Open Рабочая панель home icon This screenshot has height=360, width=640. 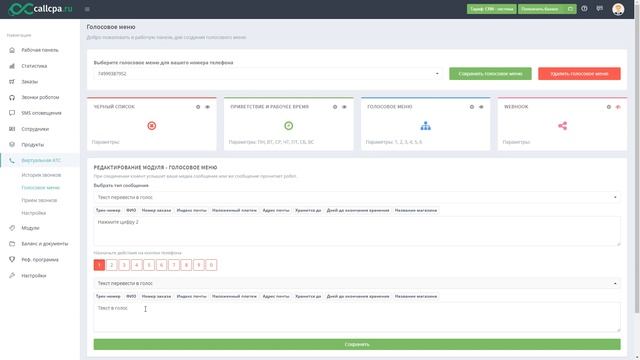12,50
